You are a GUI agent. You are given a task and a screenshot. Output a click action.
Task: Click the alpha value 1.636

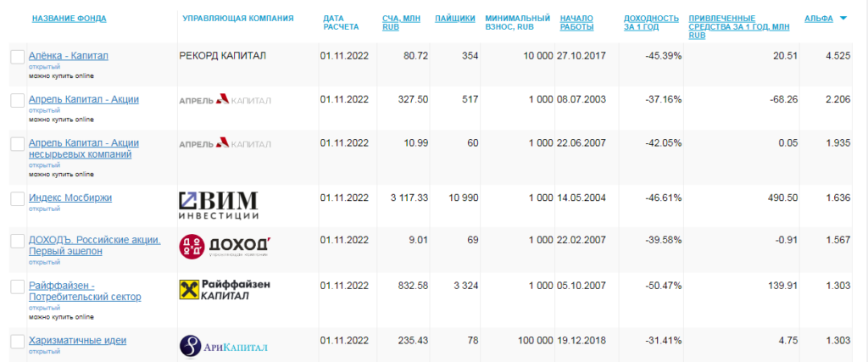tap(838, 197)
